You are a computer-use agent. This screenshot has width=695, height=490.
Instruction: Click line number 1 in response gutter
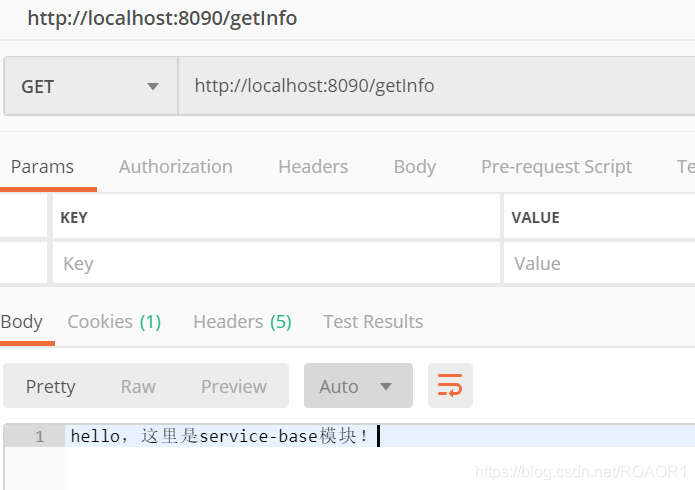(x=39, y=437)
